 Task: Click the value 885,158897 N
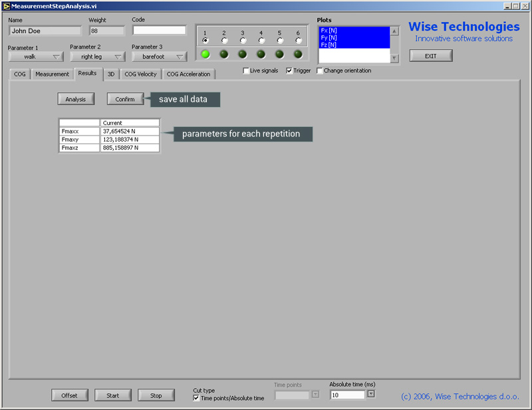[x=130, y=148]
